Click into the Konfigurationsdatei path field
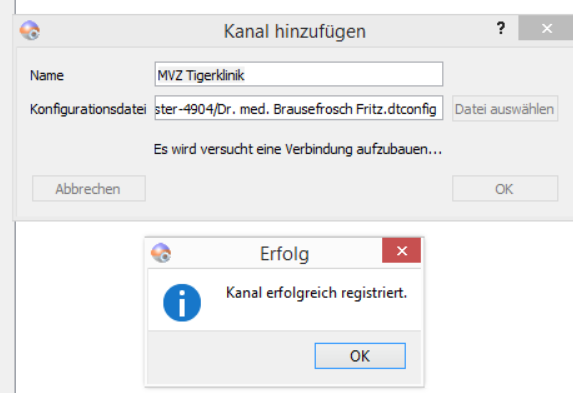573x393 pixels. pyautogui.click(x=299, y=108)
